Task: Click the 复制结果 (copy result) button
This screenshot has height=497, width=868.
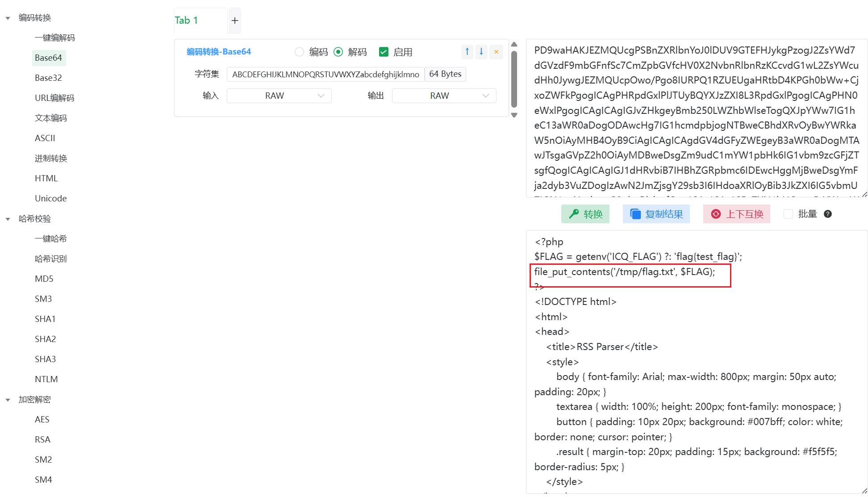Action: pyautogui.click(x=656, y=214)
